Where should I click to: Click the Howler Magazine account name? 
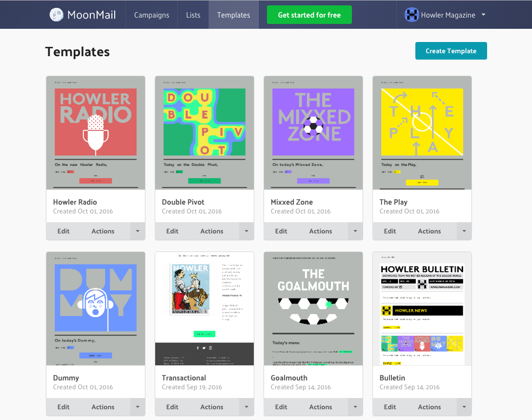[x=448, y=15]
